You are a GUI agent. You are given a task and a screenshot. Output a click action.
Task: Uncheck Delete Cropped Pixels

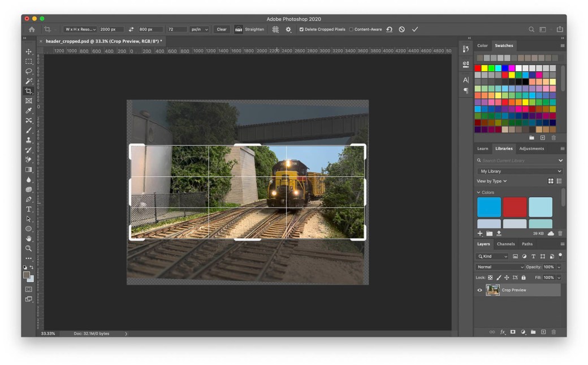[x=301, y=29]
